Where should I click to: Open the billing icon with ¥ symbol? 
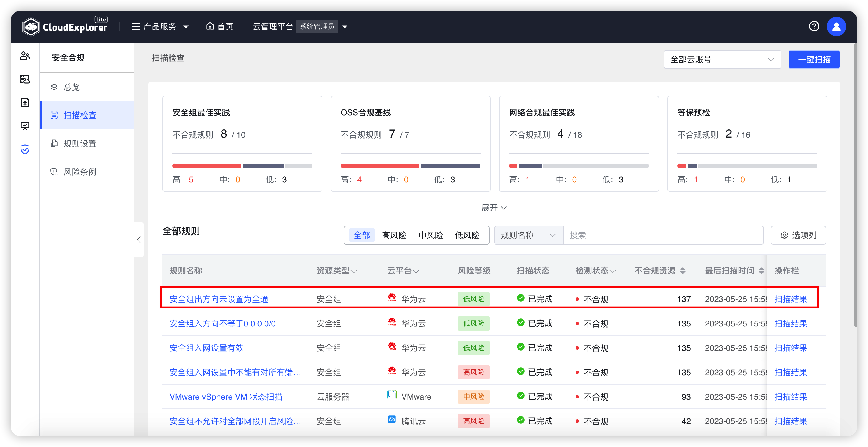(x=25, y=103)
